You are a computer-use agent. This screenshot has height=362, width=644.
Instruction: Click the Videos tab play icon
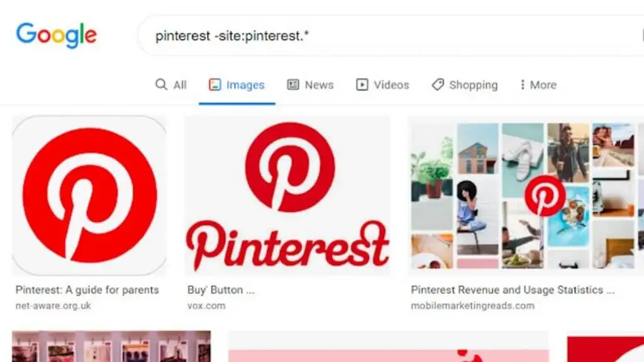tap(362, 85)
